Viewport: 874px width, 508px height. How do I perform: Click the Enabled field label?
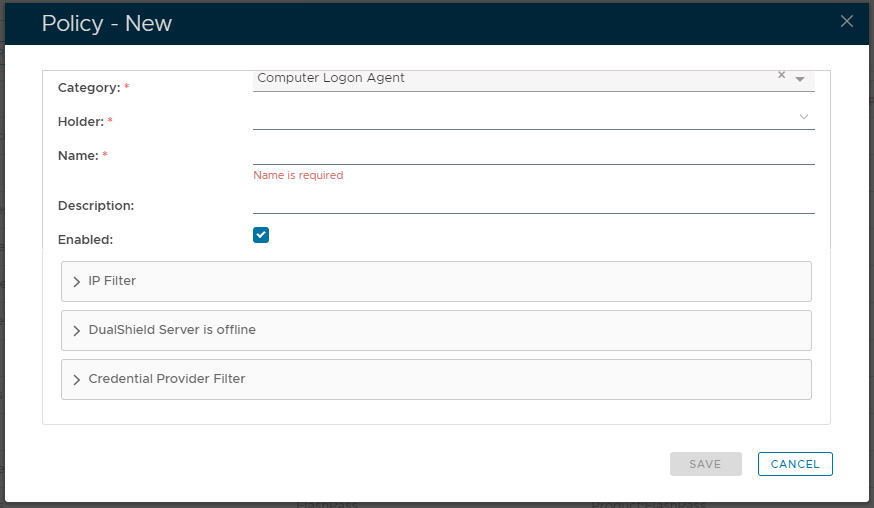(x=86, y=240)
